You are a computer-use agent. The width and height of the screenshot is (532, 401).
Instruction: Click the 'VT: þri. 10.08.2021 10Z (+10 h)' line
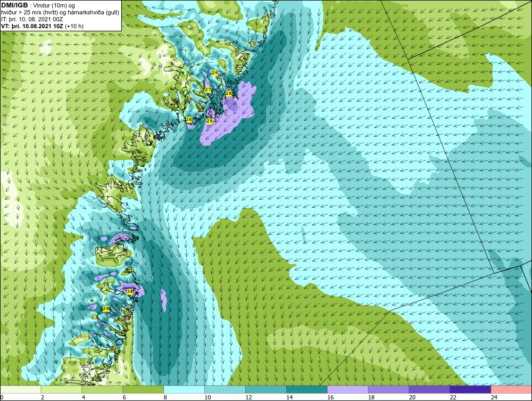pos(43,26)
